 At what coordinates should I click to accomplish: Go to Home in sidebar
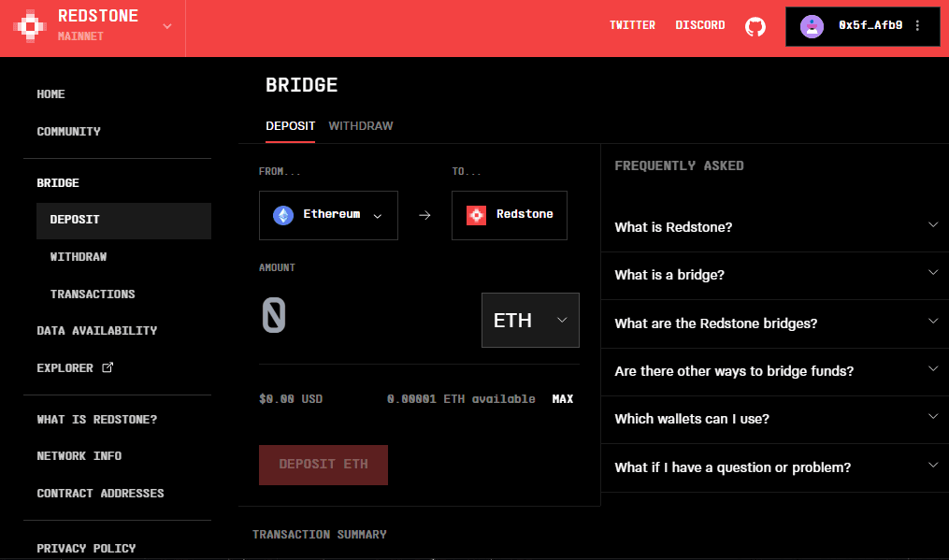tap(50, 94)
